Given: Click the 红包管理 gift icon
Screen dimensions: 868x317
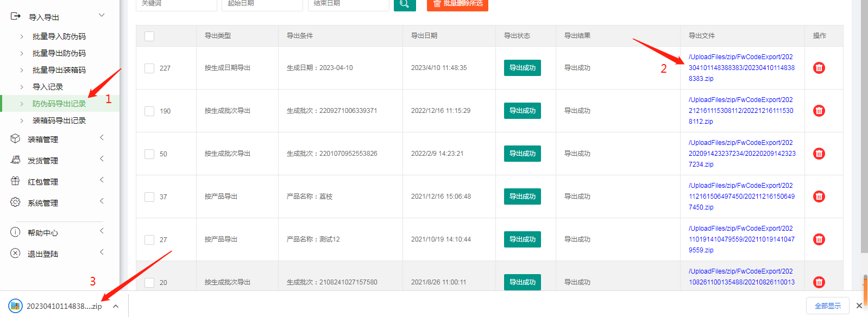Looking at the screenshot, I should tap(15, 181).
